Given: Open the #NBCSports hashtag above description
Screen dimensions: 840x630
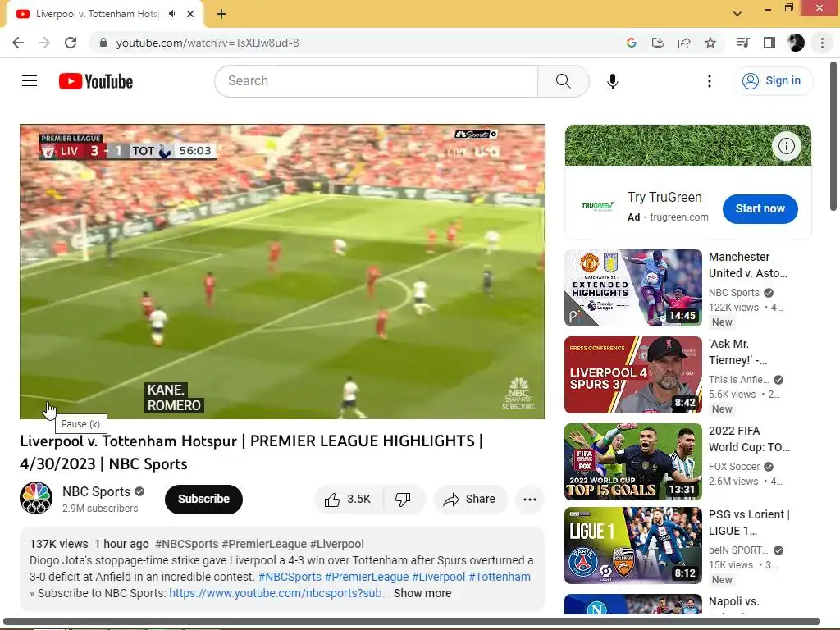Looking at the screenshot, I should coord(186,544).
